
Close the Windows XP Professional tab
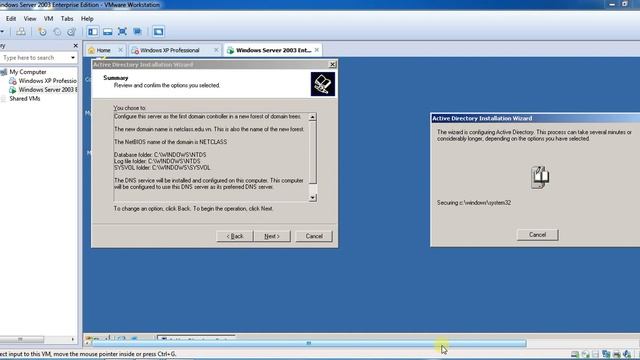pos(216,50)
